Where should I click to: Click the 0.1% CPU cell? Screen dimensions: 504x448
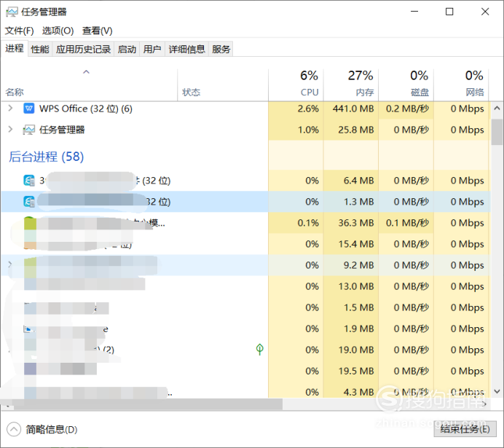pos(296,223)
